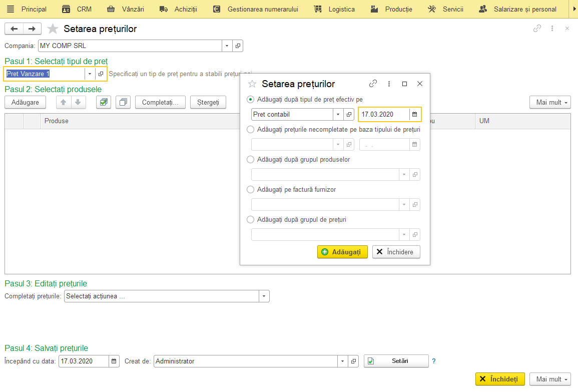Open the Principal section
This screenshot has height=392, width=578.
coord(34,9)
